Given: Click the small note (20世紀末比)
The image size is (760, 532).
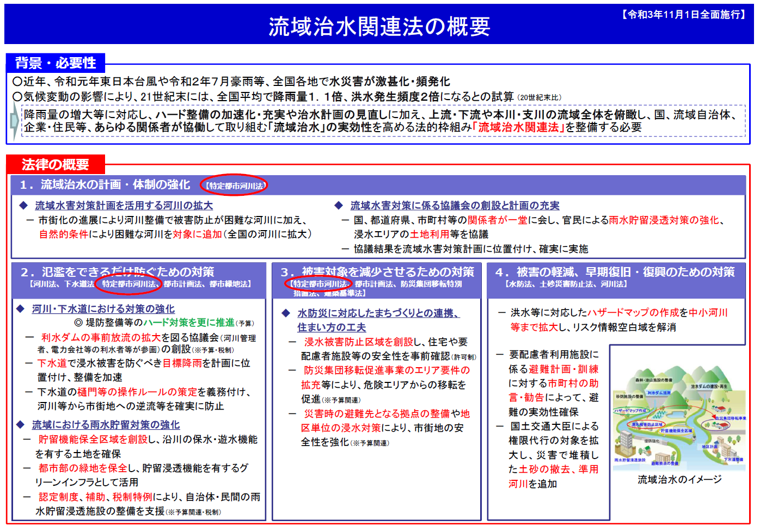Looking at the screenshot, I should point(539,98).
